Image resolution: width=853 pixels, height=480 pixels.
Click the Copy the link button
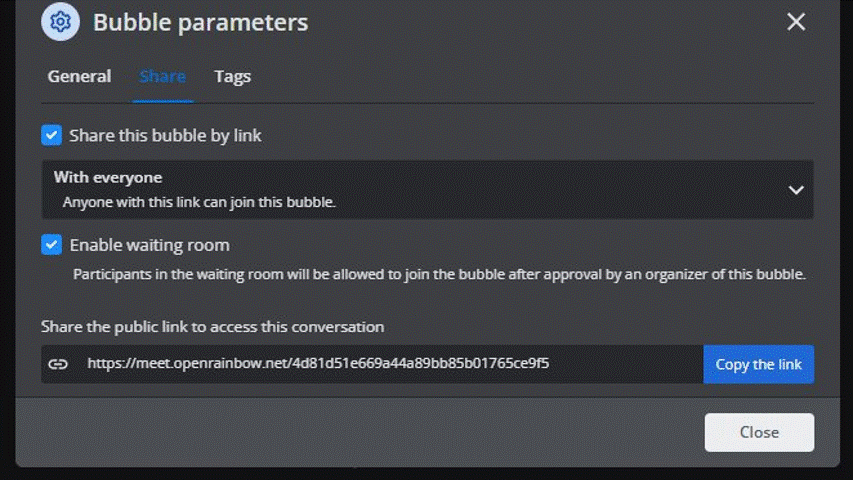coord(758,364)
